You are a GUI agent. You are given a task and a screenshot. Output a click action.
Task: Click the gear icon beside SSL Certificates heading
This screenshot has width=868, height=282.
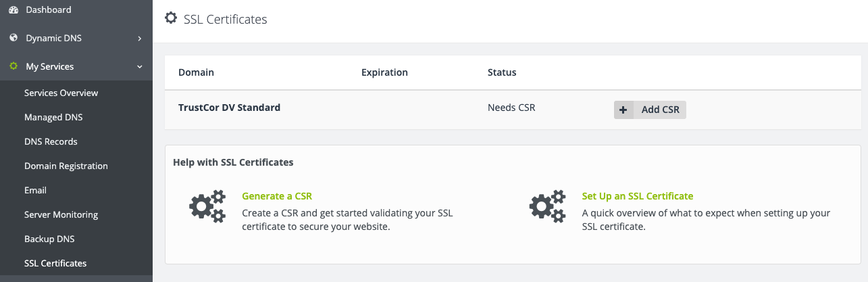(172, 18)
